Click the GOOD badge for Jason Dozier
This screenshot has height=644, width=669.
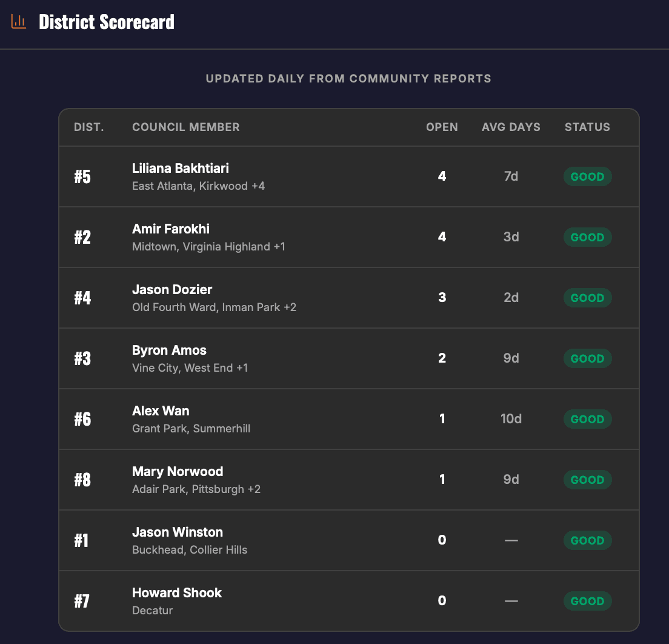(x=587, y=298)
